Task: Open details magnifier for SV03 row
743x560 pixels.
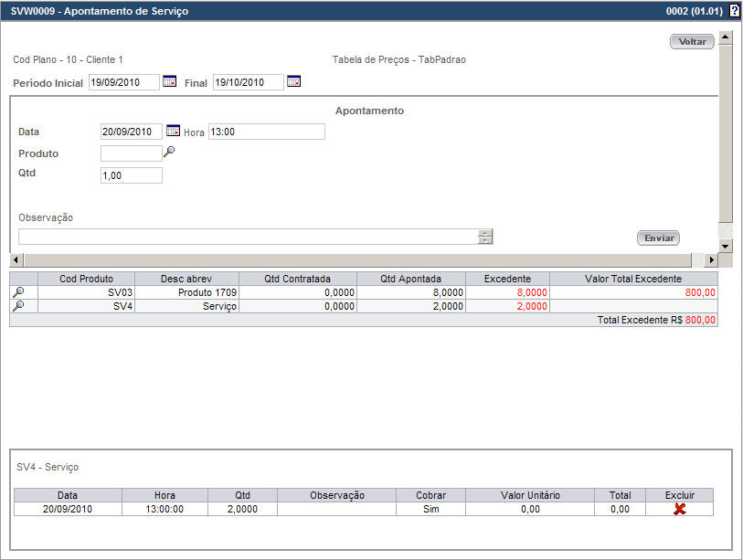Action: click(x=18, y=292)
